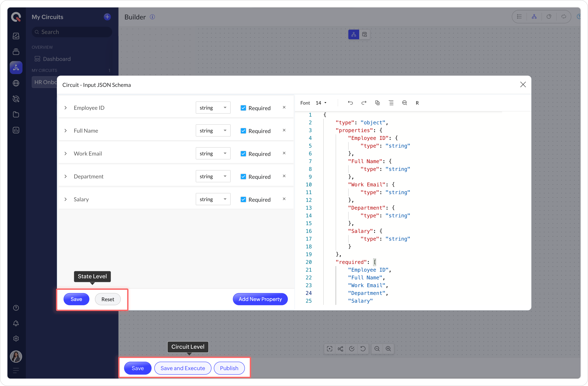
Task: Click the Reset button
Action: click(108, 299)
